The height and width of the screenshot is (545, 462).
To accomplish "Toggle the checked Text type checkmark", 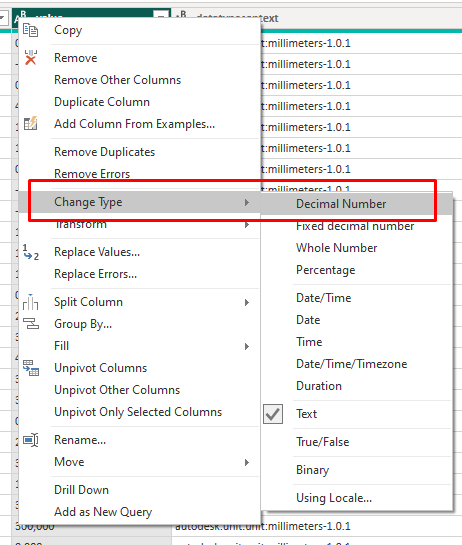I will point(273,414).
